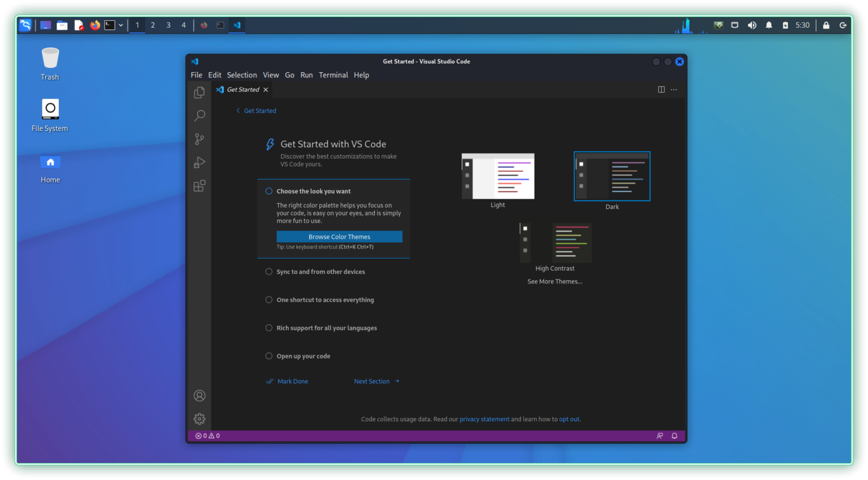Open the Run and Debug view
Image resolution: width=868 pixels, height=480 pixels.
pos(199,163)
